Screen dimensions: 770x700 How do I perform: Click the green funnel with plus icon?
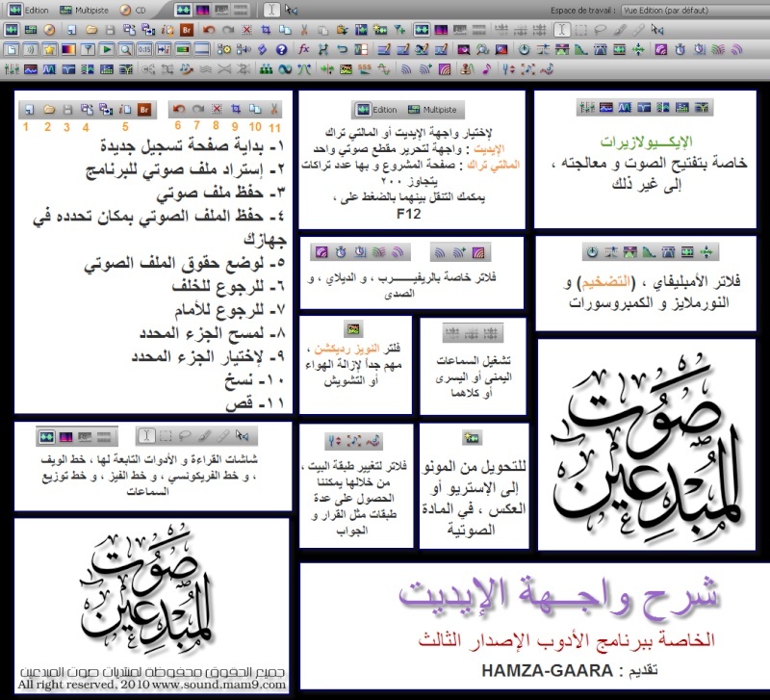click(399, 30)
